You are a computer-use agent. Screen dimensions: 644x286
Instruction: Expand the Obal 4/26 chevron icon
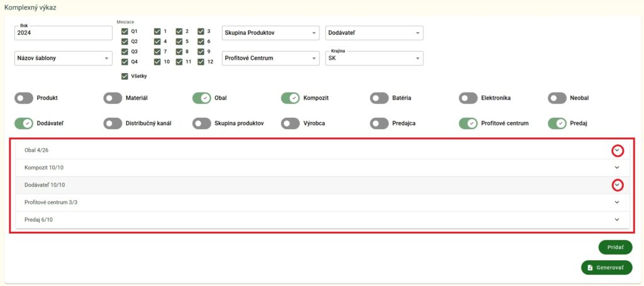click(x=617, y=151)
